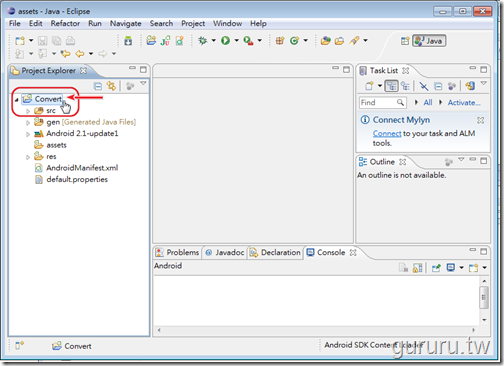Open the New wizard dropdown arrow
This screenshot has width=504, height=366.
tap(31, 41)
